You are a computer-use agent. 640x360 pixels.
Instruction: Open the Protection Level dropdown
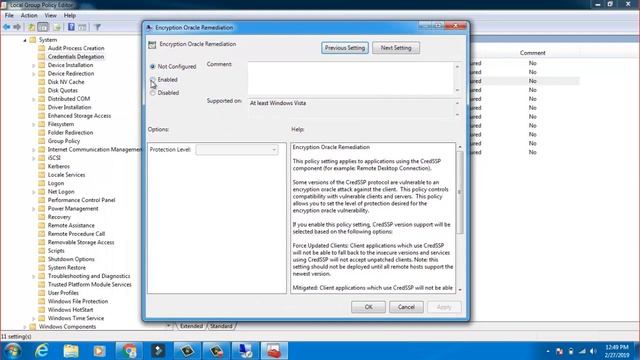237,150
